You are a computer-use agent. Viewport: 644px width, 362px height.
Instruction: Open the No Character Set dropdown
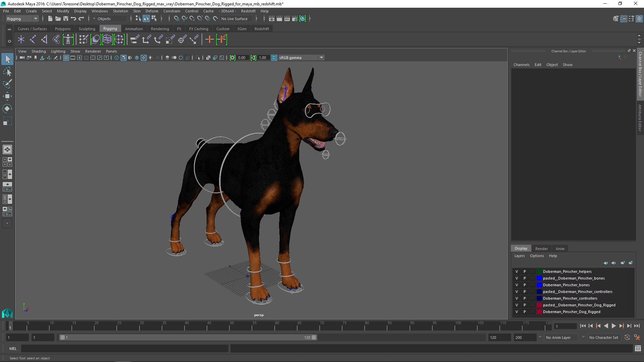(605, 338)
